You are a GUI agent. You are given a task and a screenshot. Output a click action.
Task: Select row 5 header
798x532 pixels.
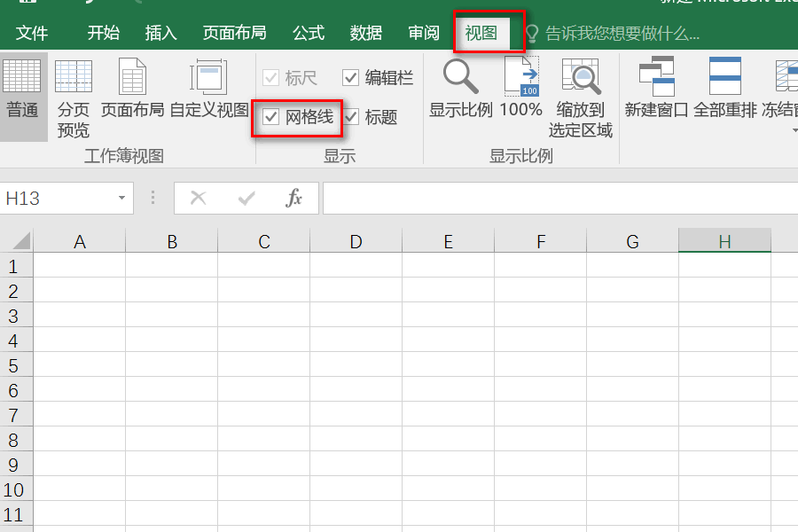pyautogui.click(x=16, y=365)
